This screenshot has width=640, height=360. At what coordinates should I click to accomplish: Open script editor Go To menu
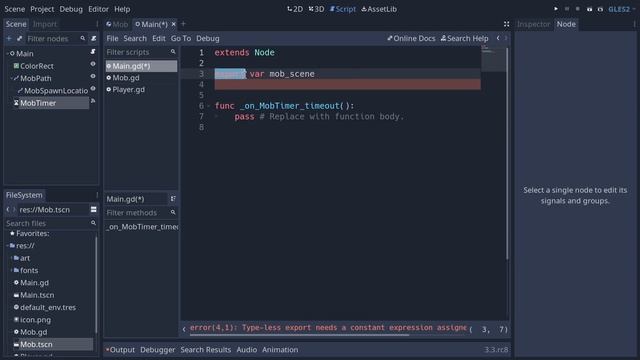click(181, 38)
